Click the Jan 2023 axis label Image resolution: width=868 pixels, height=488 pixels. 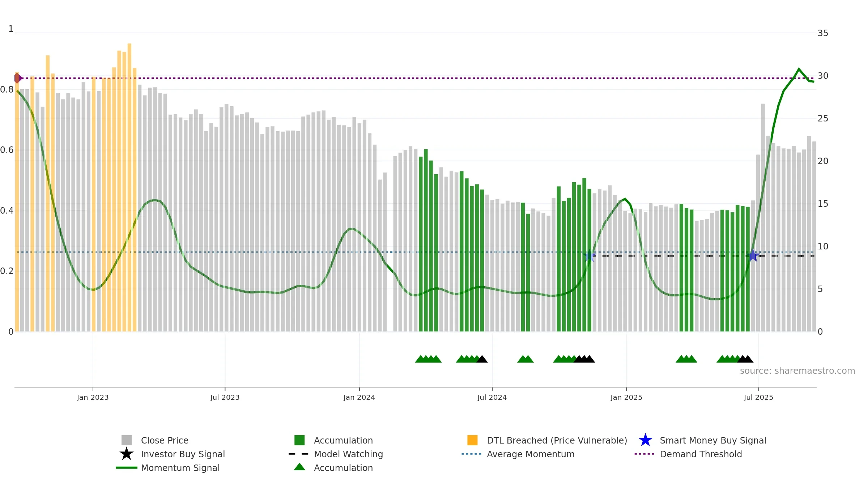(x=93, y=398)
